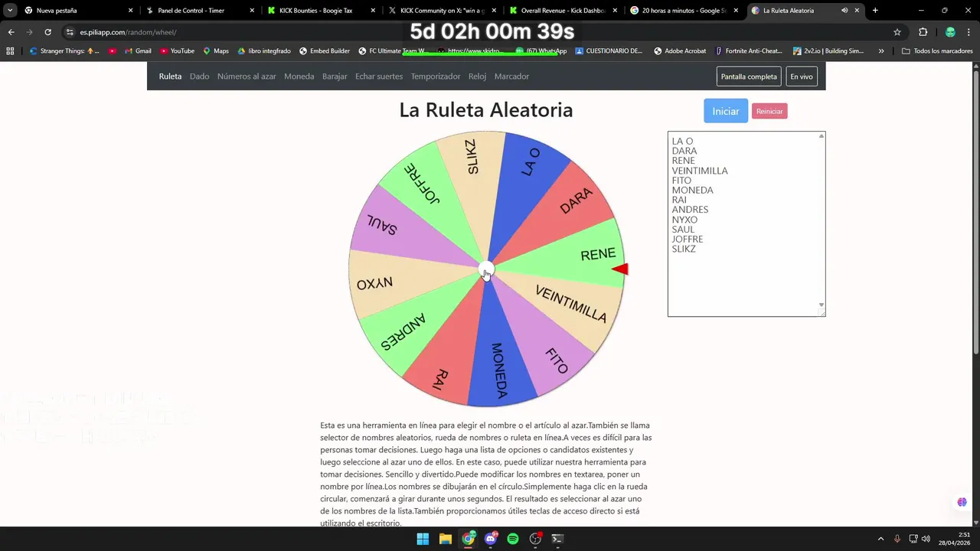Click the Reiniciar button

coord(769,111)
